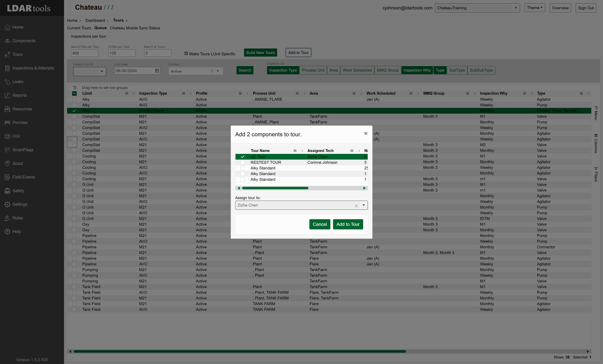This screenshot has height=364, width=603.
Task: Open the Theme dropdown
Action: pyautogui.click(x=535, y=8)
